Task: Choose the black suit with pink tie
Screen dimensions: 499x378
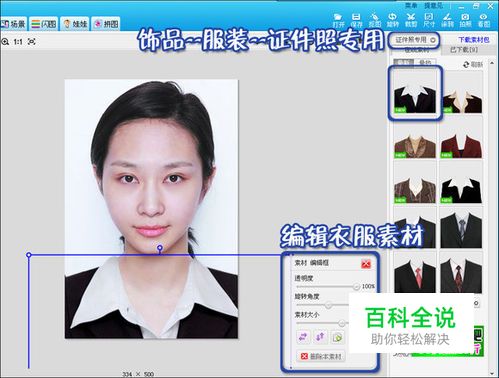Action: click(415, 273)
